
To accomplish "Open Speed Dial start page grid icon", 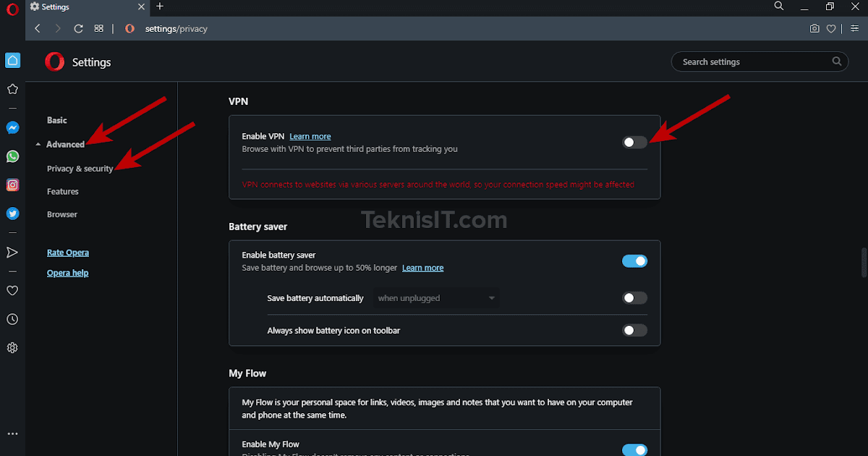I will pyautogui.click(x=99, y=29).
